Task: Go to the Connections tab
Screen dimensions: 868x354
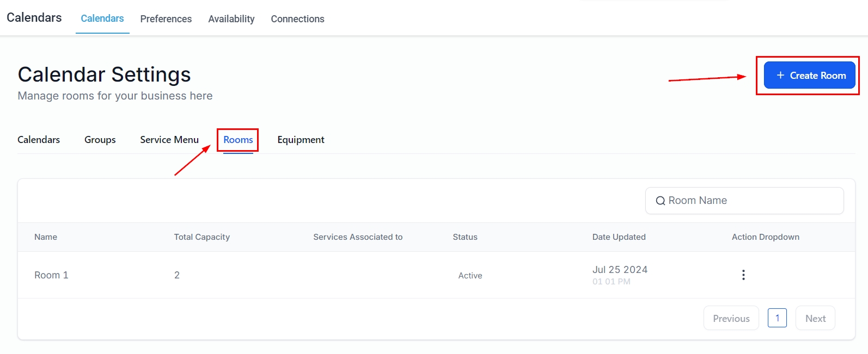Action: point(297,19)
